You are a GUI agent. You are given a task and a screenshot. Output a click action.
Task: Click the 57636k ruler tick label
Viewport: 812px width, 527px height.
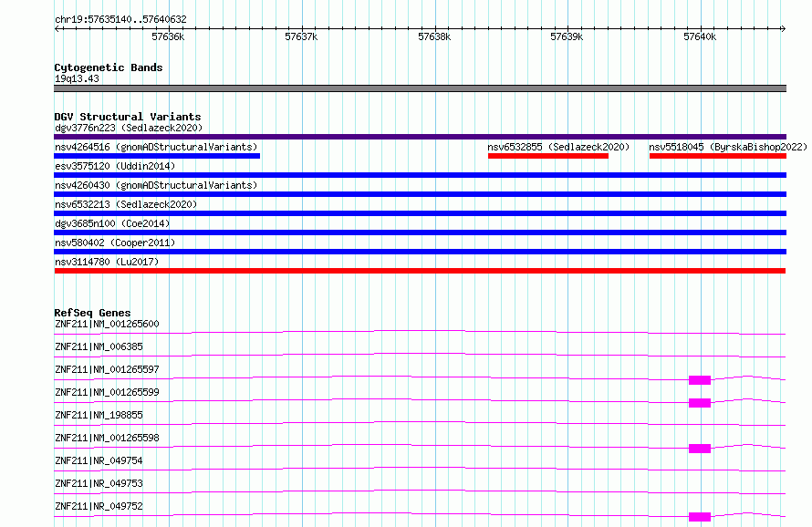point(168,36)
